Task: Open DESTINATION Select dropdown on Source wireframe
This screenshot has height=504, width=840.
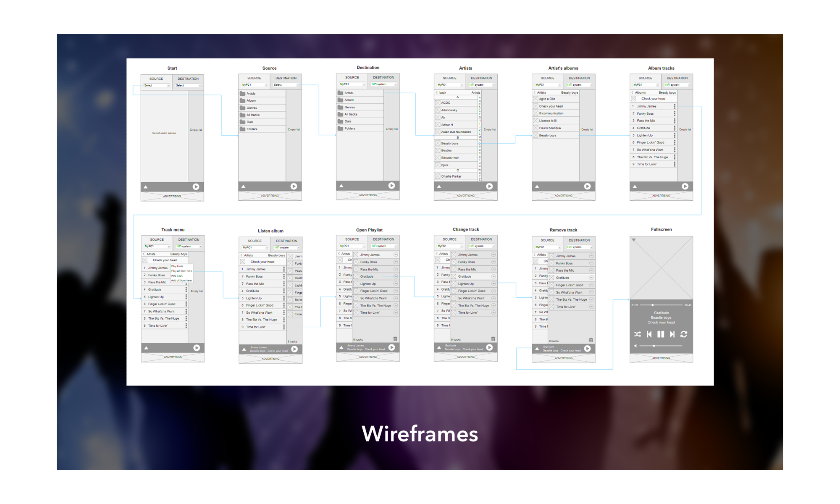Action: (x=286, y=85)
